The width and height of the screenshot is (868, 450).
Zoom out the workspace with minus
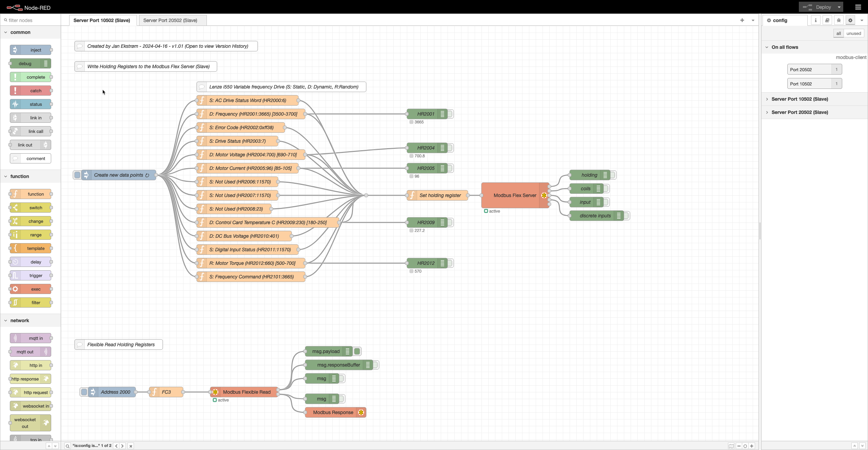click(739, 446)
